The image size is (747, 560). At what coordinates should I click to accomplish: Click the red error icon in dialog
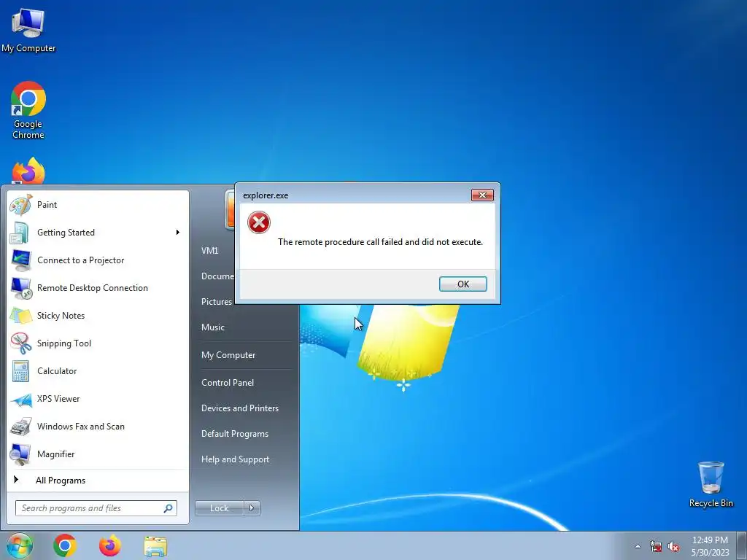pos(259,222)
